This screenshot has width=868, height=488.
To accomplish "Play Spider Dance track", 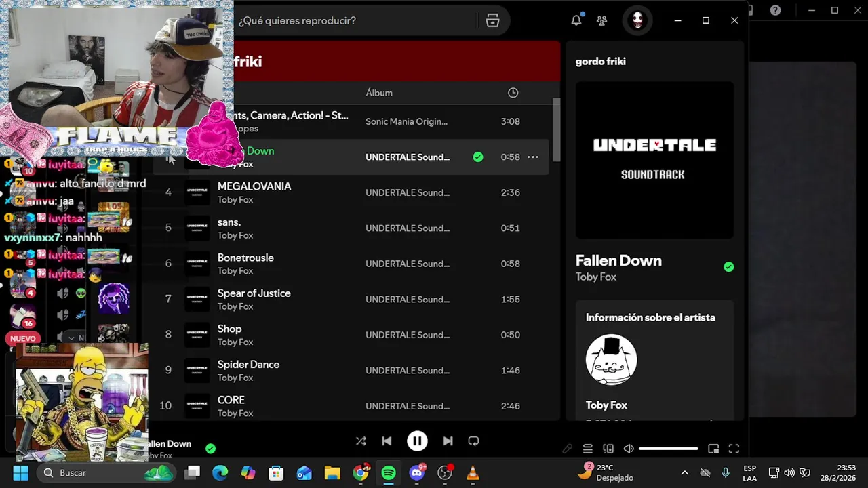I will [248, 365].
